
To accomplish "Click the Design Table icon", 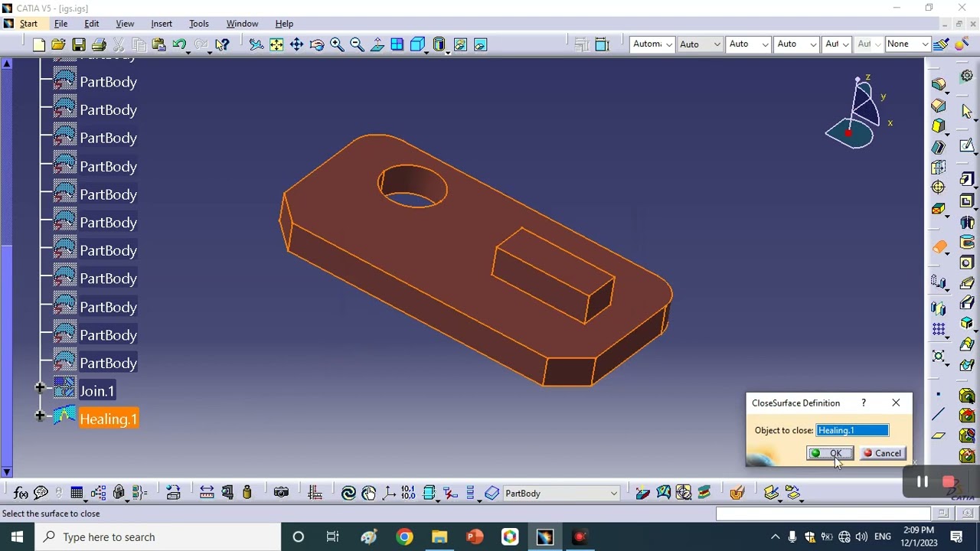I will pyautogui.click(x=77, y=493).
